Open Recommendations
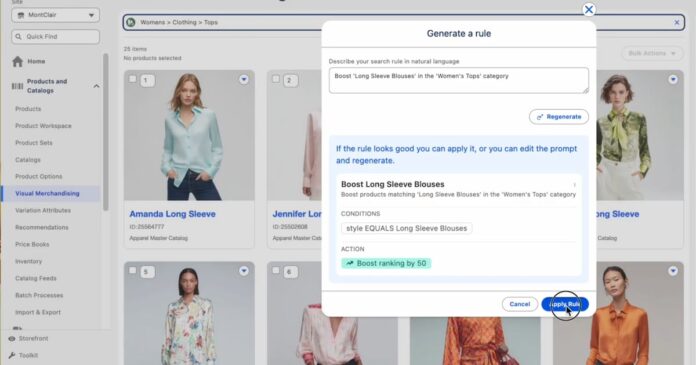Image resolution: width=696 pixels, height=365 pixels. (x=42, y=227)
